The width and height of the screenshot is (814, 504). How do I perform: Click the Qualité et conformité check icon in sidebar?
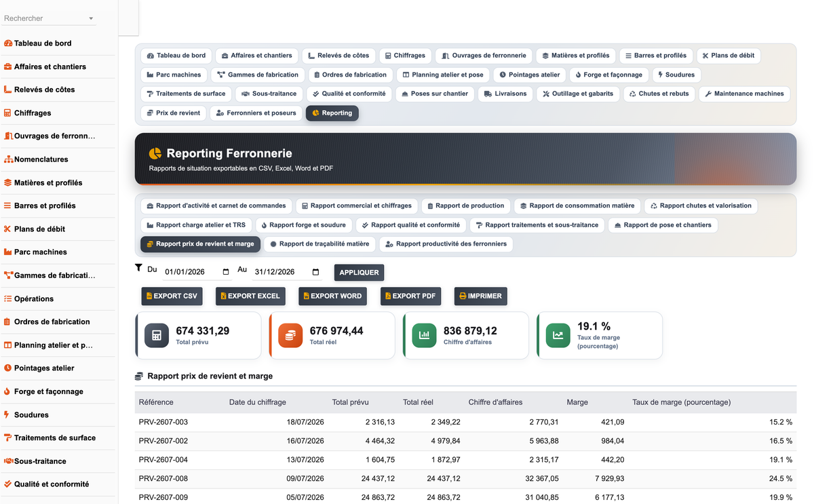[x=8, y=484]
